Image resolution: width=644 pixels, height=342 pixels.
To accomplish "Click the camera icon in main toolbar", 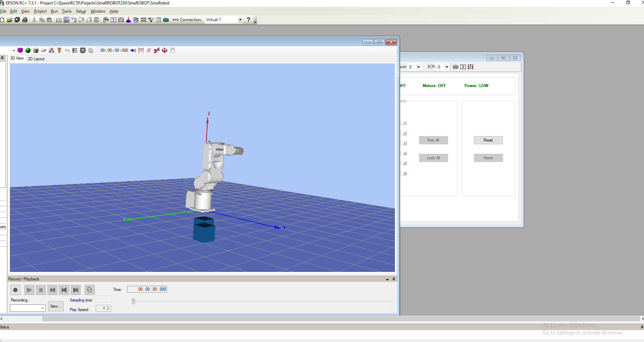I will coord(166,20).
